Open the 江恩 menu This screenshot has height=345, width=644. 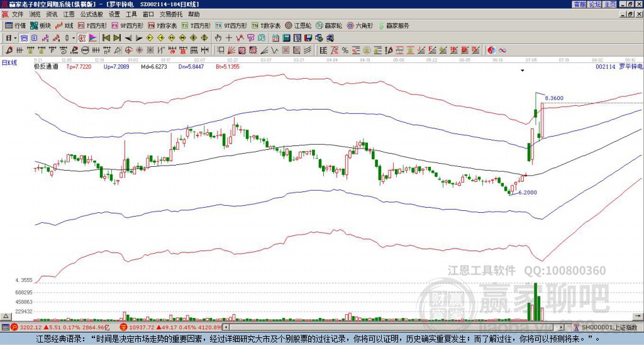(x=69, y=14)
